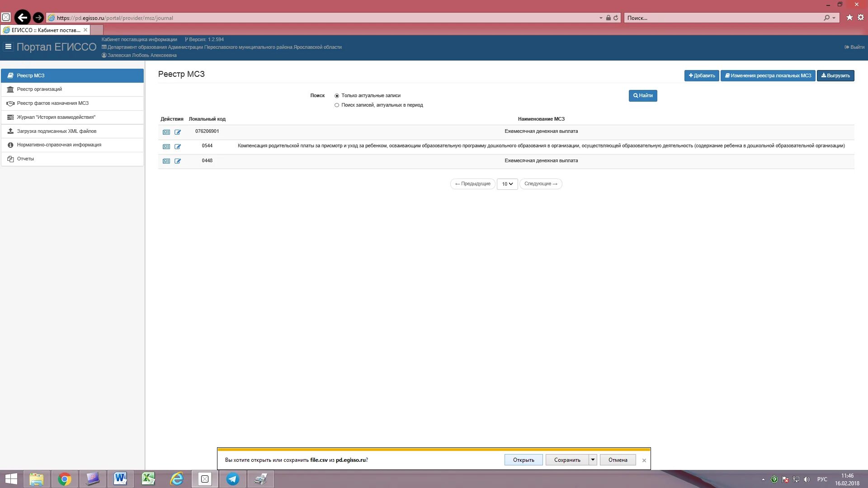Select 'Только актуальные записи' radio button
The height and width of the screenshot is (488, 868).
337,96
